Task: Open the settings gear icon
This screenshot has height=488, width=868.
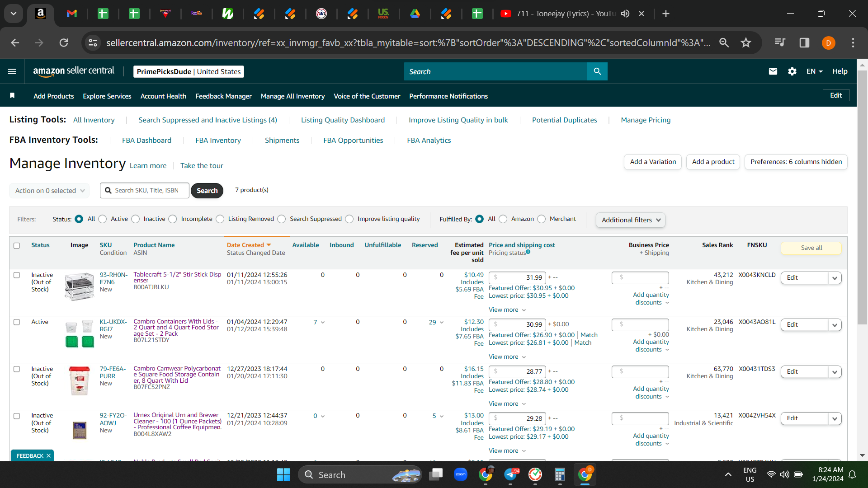Action: 792,71
